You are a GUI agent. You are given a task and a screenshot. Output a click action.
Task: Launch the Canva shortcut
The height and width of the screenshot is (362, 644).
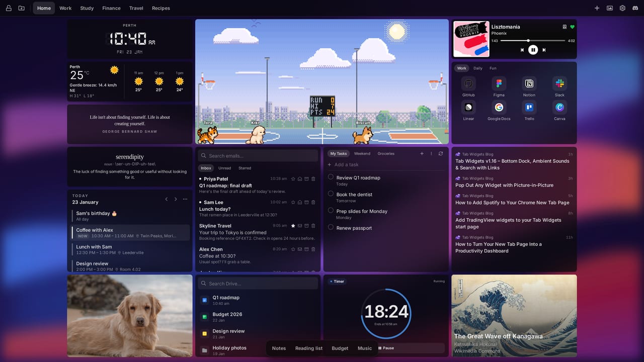click(559, 107)
